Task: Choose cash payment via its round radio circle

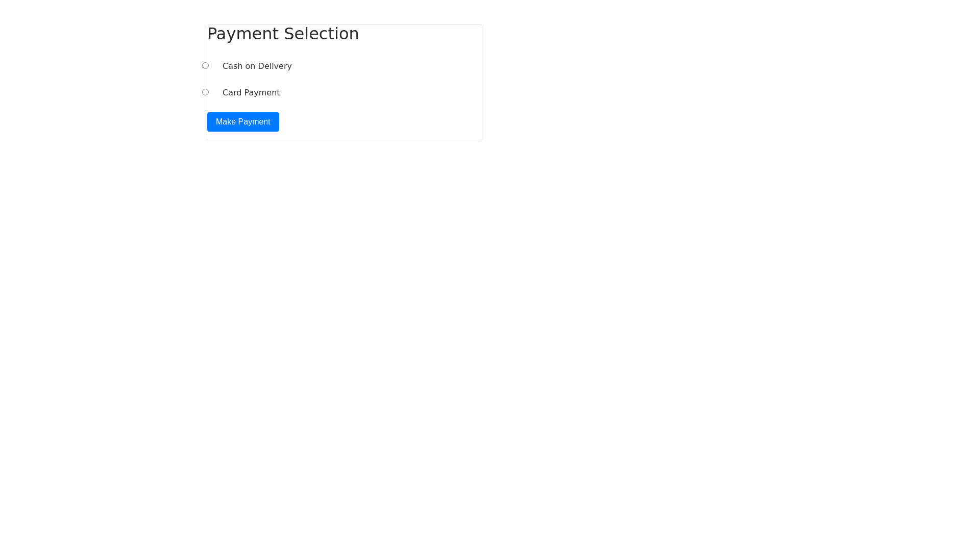Action: point(205,66)
